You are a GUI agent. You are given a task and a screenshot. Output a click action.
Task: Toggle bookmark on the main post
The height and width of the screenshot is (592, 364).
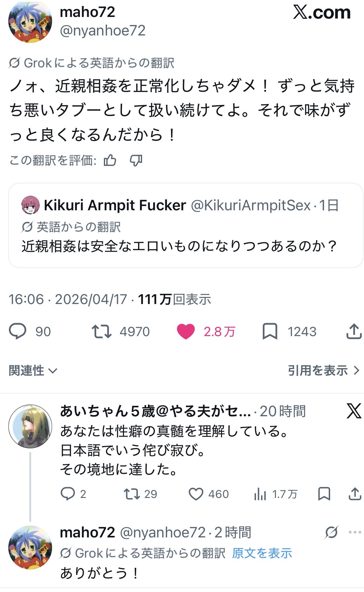(x=270, y=331)
